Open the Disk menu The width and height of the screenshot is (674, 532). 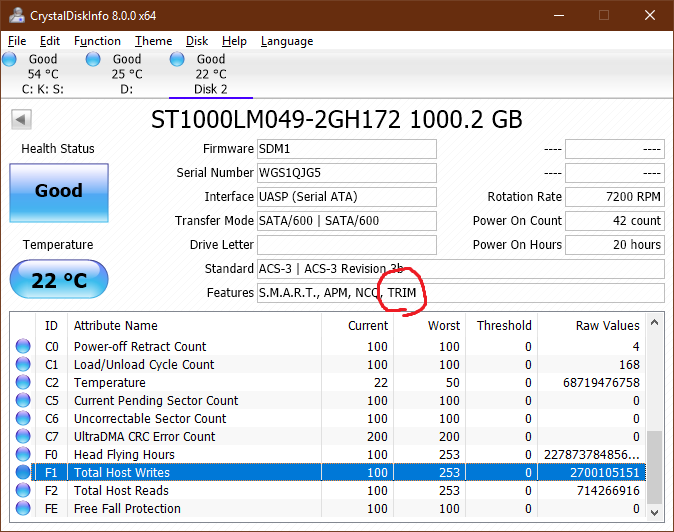pos(197,41)
